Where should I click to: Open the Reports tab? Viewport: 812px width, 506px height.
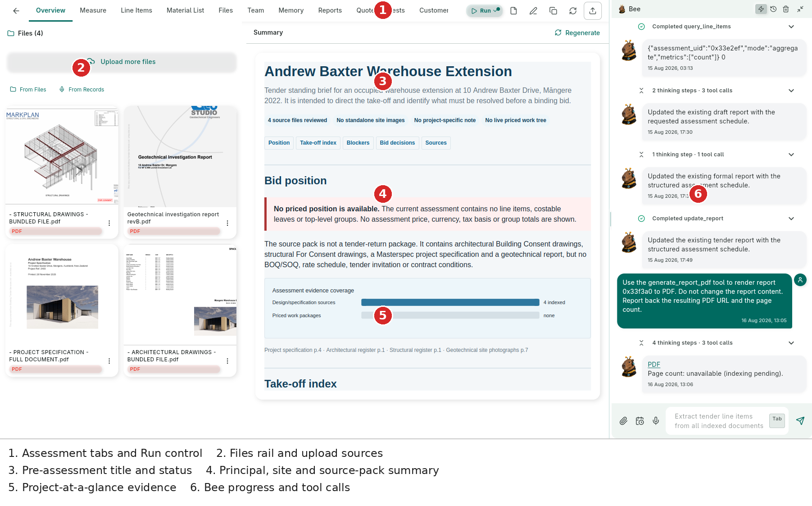[x=330, y=10]
